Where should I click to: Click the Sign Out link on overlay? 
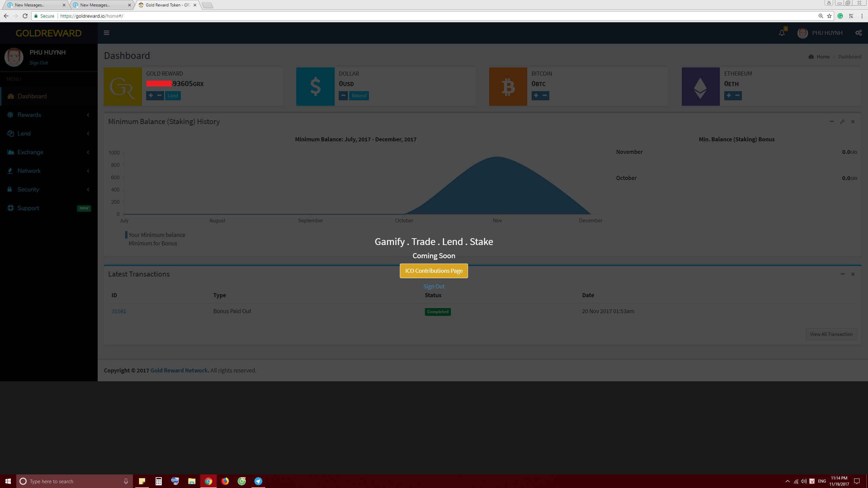click(x=433, y=287)
